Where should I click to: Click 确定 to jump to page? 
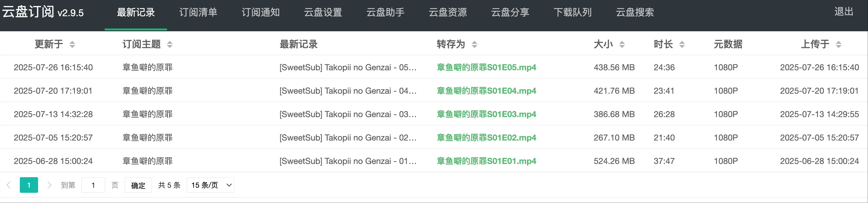[138, 185]
